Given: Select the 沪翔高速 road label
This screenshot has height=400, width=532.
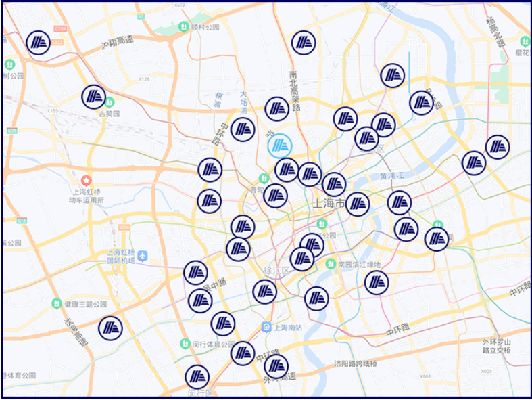Looking at the screenshot, I should 118,43.
